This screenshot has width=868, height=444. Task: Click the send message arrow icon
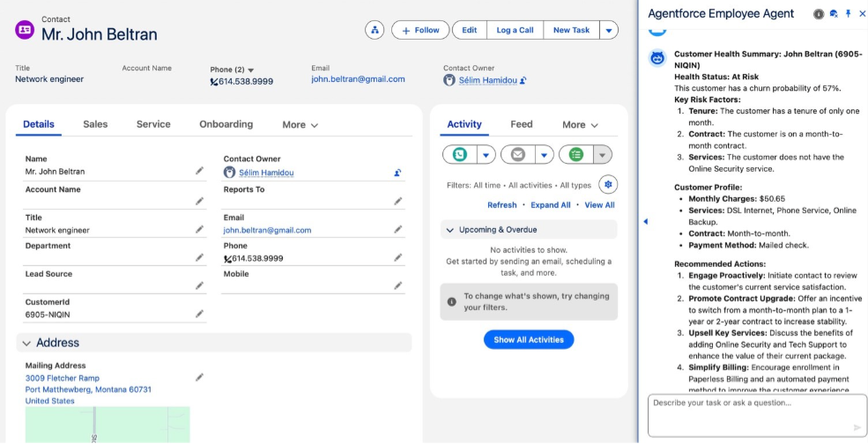click(857, 427)
